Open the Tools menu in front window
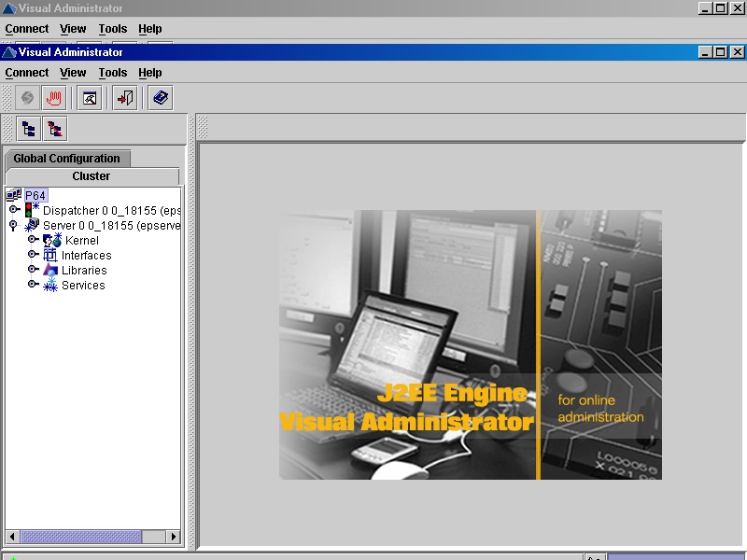 click(113, 73)
